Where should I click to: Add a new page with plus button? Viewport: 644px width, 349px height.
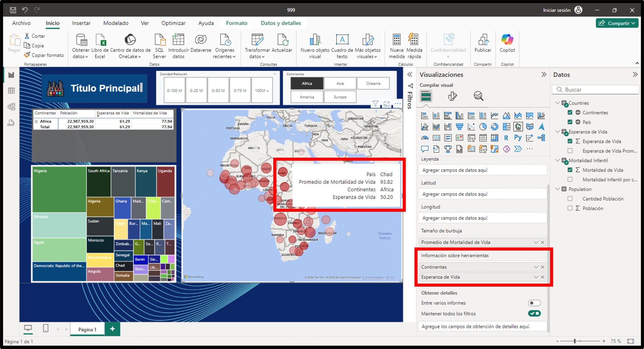point(112,329)
